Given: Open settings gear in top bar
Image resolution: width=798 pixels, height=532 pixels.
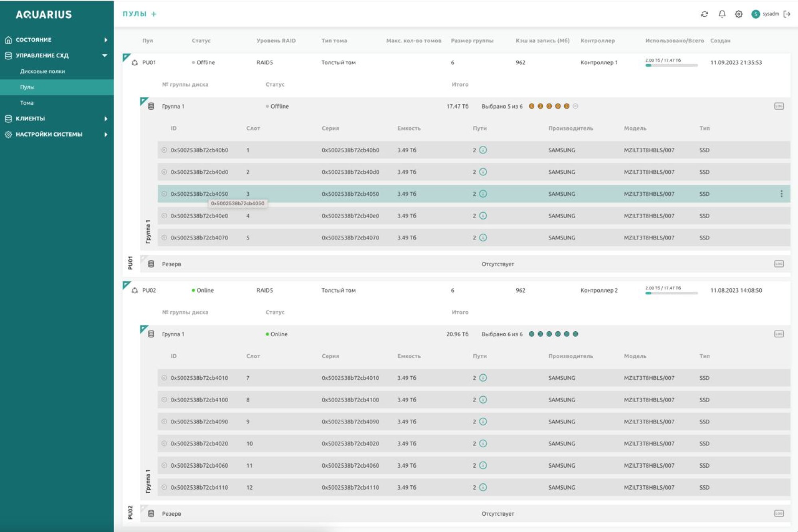Looking at the screenshot, I should (x=739, y=14).
